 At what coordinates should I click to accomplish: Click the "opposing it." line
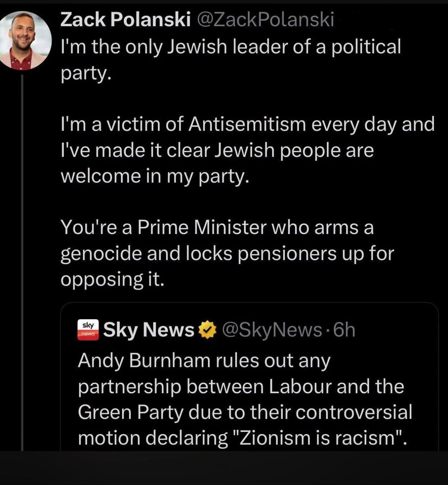click(x=112, y=280)
